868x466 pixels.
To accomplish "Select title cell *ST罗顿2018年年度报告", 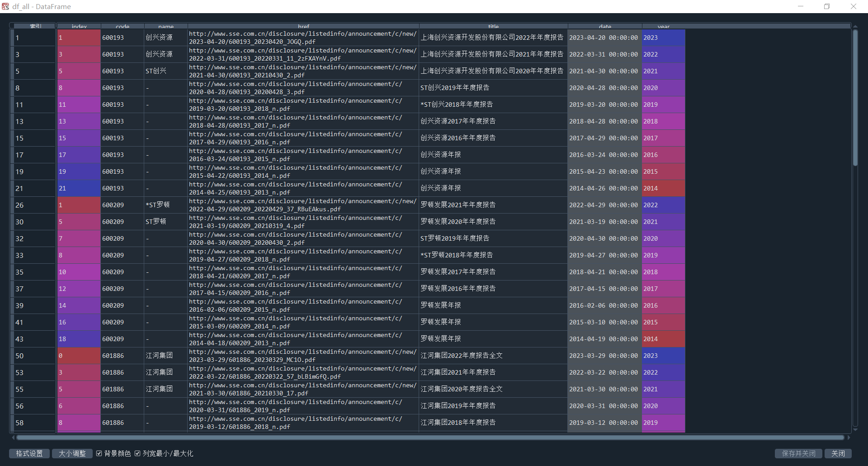I will (x=493, y=255).
